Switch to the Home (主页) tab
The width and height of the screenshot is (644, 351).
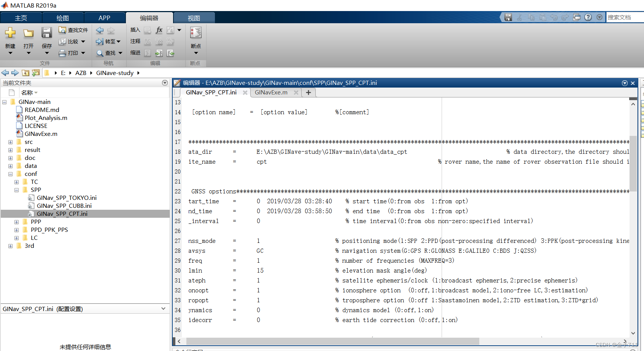(x=21, y=18)
